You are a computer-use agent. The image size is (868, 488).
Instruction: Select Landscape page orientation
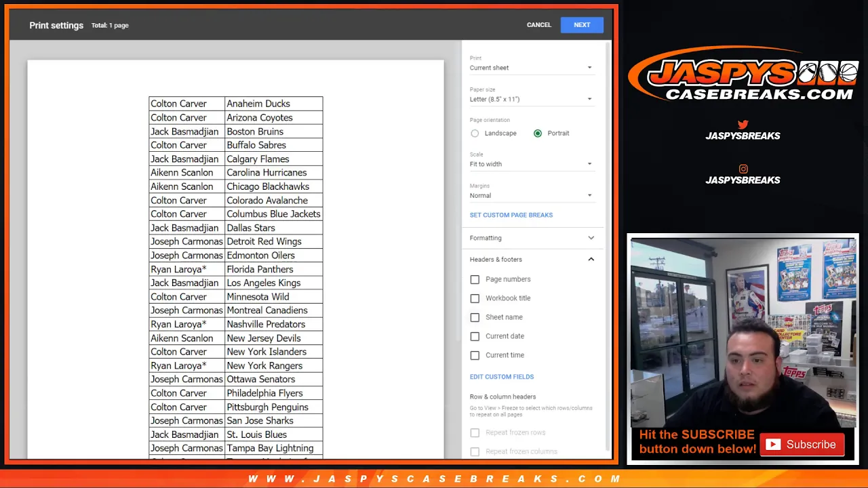point(475,134)
